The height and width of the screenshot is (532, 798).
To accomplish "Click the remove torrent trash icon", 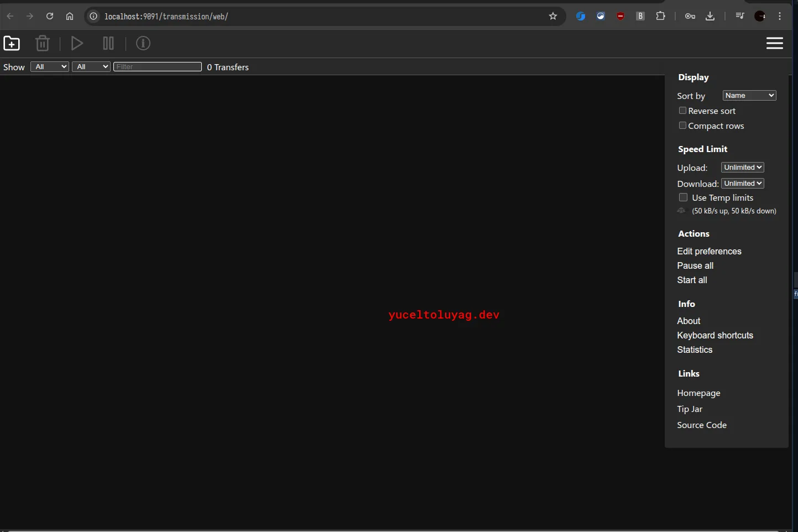I will click(x=43, y=43).
